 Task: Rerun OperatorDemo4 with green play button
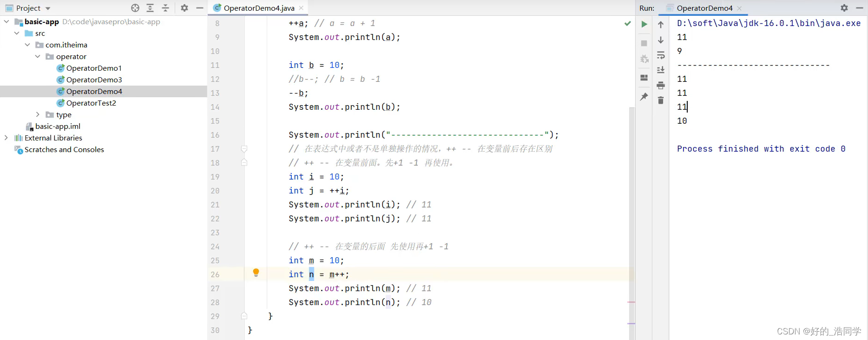(x=644, y=24)
